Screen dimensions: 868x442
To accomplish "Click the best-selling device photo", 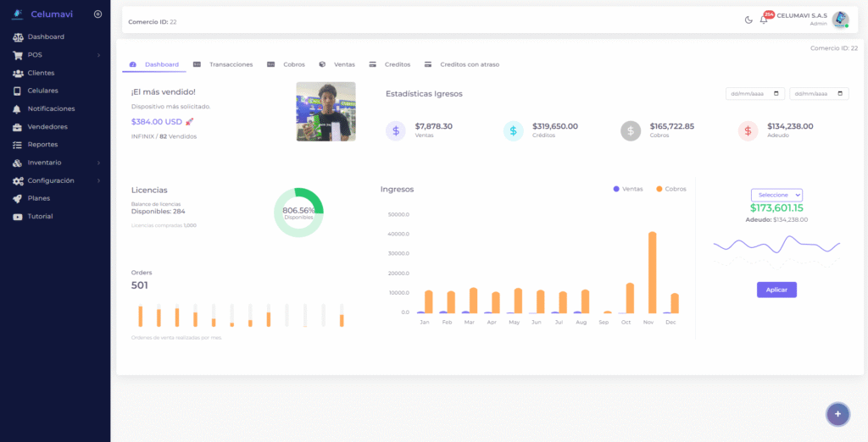I will coord(325,111).
